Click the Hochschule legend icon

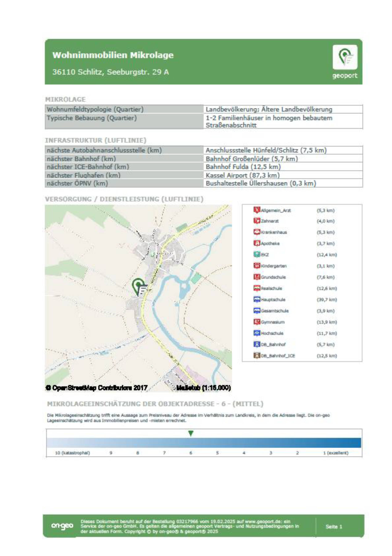256,333
